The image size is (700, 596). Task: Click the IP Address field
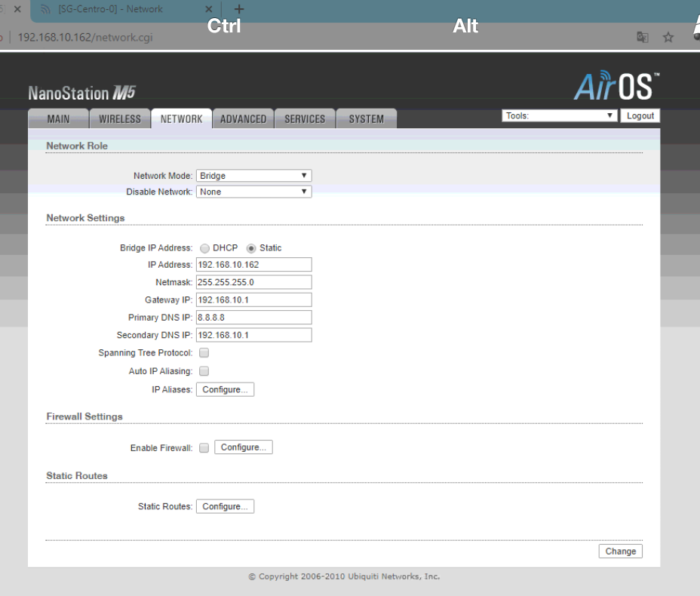[254, 264]
